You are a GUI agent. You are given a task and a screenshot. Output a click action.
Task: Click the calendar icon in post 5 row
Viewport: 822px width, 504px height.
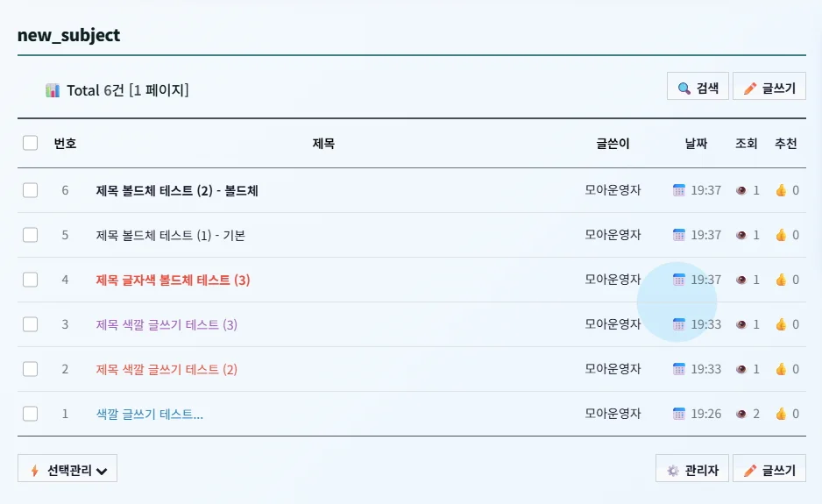679,235
